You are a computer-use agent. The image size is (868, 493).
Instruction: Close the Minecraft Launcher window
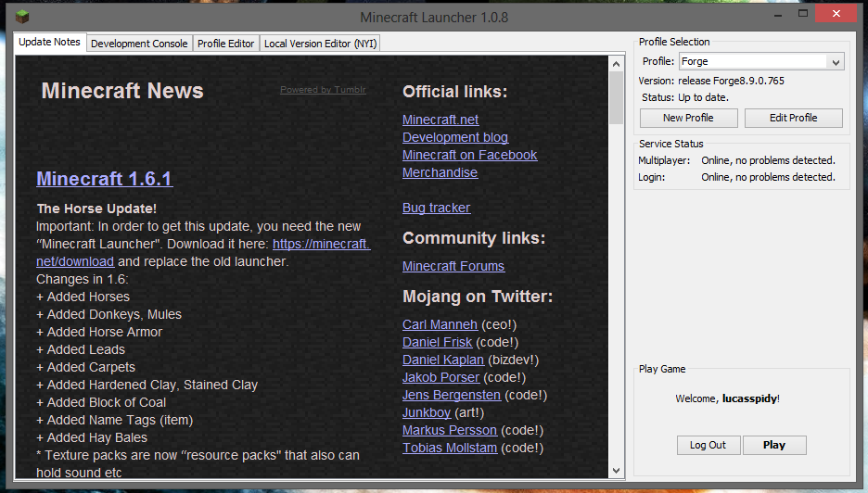836,14
